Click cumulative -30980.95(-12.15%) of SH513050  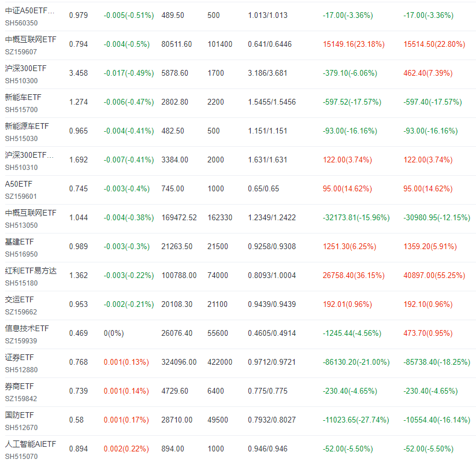click(x=437, y=217)
